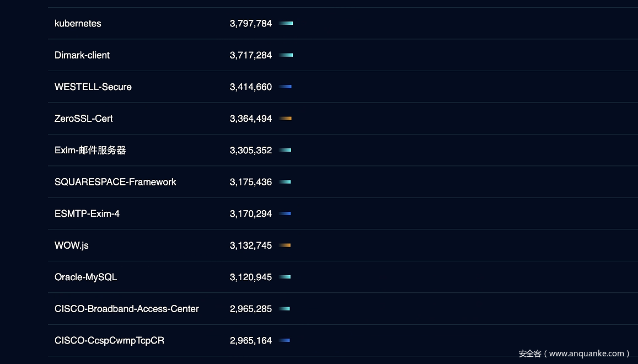Click ESMTP-Exim-4 in the list
The image size is (638, 364).
87,213
